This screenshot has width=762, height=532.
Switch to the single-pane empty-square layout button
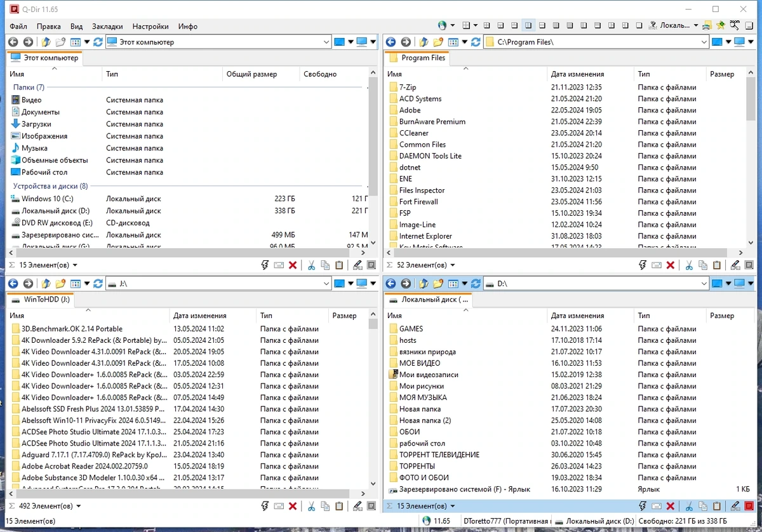pyautogui.click(x=639, y=25)
